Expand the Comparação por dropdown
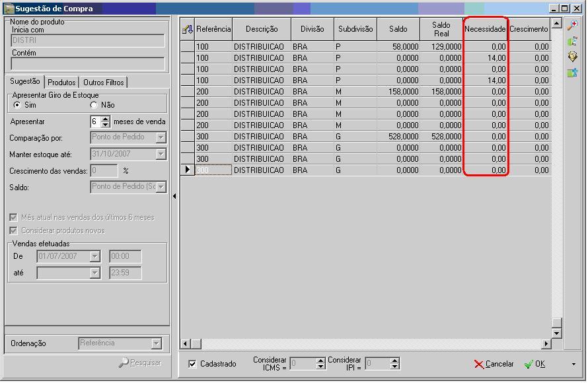Screen dimensions: 588x383 161,137
